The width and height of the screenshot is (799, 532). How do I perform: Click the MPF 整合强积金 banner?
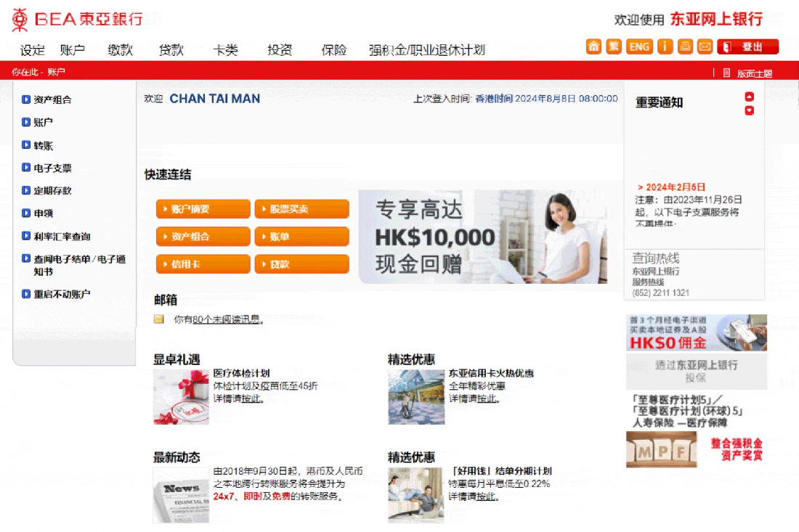[696, 449]
